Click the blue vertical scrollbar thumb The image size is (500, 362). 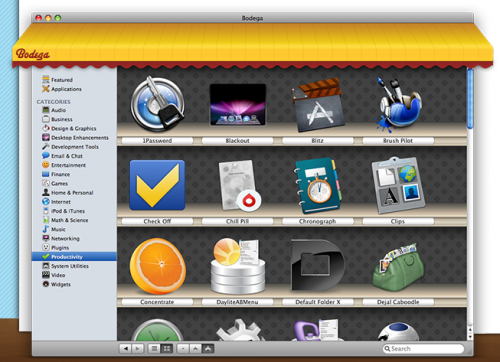470,98
